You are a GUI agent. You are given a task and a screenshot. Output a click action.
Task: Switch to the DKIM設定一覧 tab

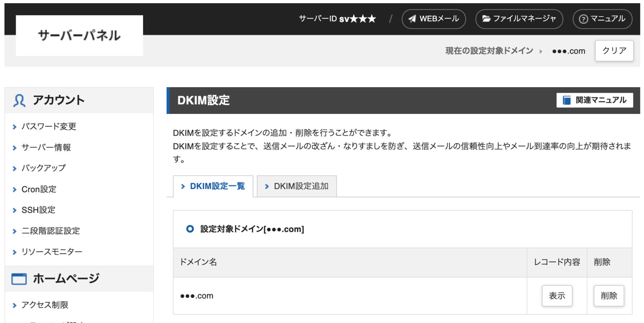[x=213, y=186]
